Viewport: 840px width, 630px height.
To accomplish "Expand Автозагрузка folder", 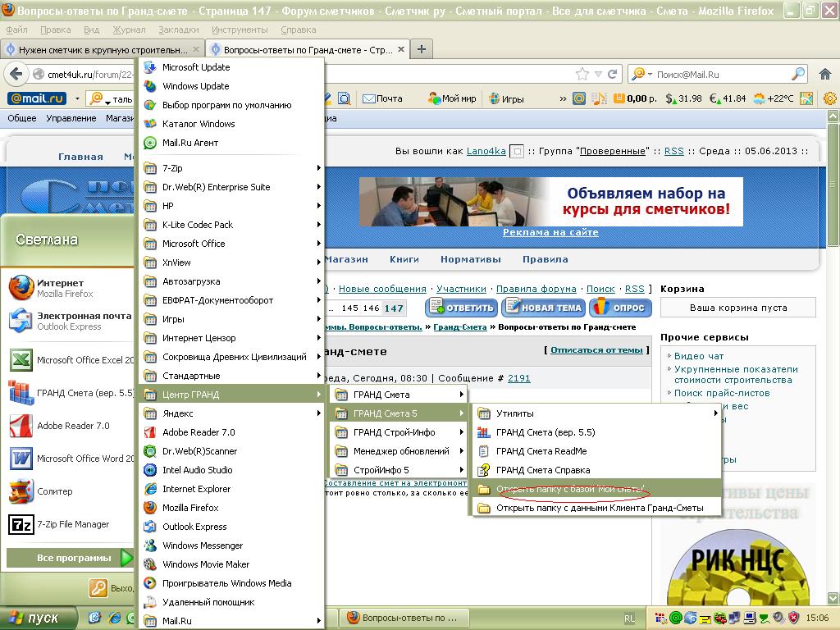I will coord(231,281).
